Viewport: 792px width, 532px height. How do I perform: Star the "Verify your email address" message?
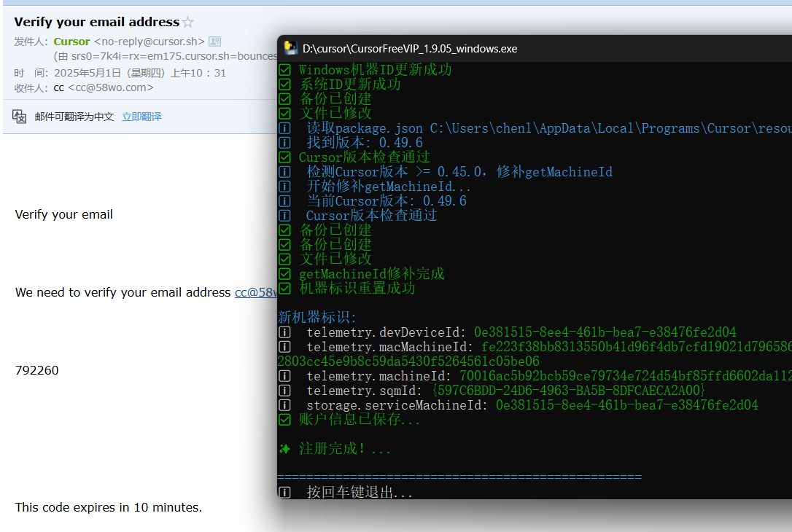[x=188, y=23]
